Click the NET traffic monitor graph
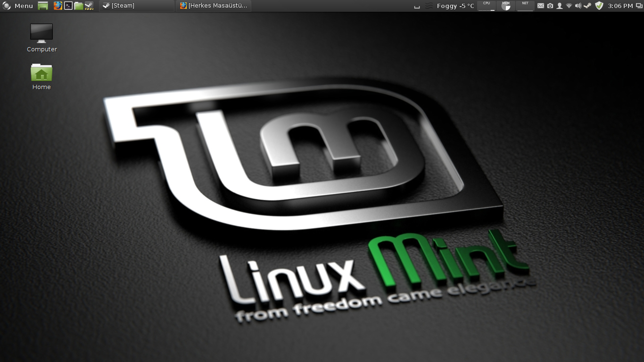 click(x=525, y=6)
